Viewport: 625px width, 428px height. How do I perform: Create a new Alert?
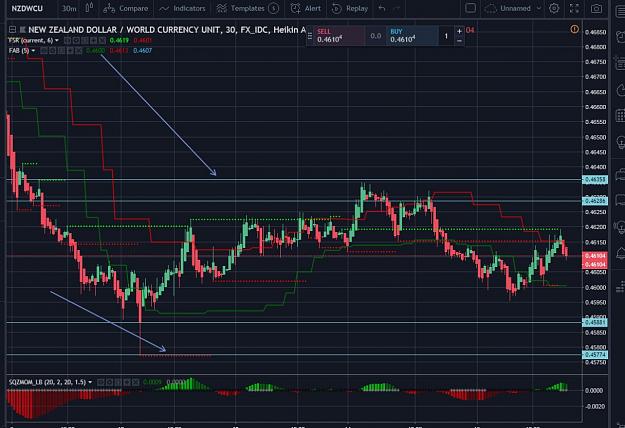(x=306, y=8)
